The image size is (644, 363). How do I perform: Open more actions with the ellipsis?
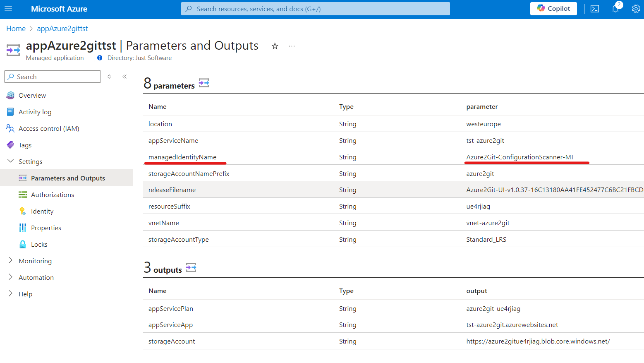(292, 46)
